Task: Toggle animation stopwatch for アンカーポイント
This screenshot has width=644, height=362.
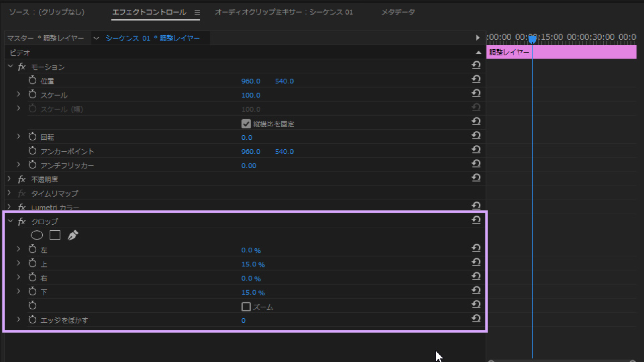Action: click(x=33, y=151)
